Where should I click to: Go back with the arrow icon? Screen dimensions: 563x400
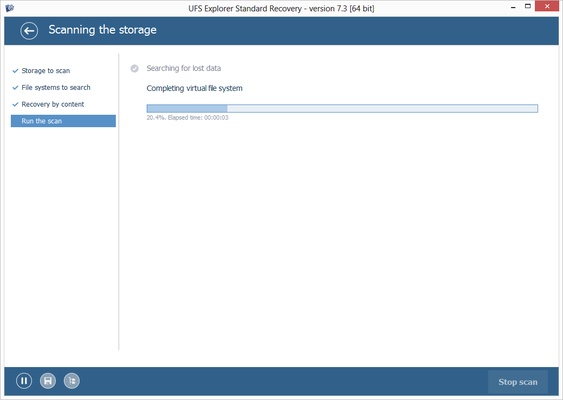pyautogui.click(x=29, y=31)
